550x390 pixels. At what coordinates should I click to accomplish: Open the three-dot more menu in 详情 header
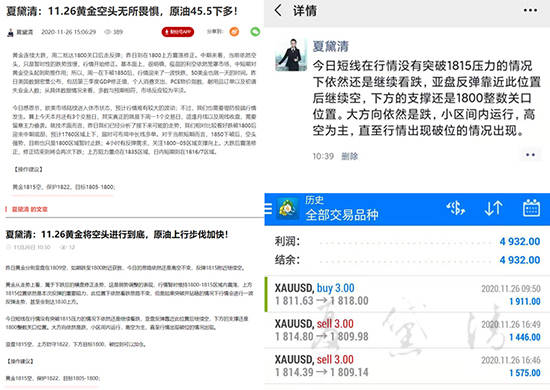pos(530,11)
